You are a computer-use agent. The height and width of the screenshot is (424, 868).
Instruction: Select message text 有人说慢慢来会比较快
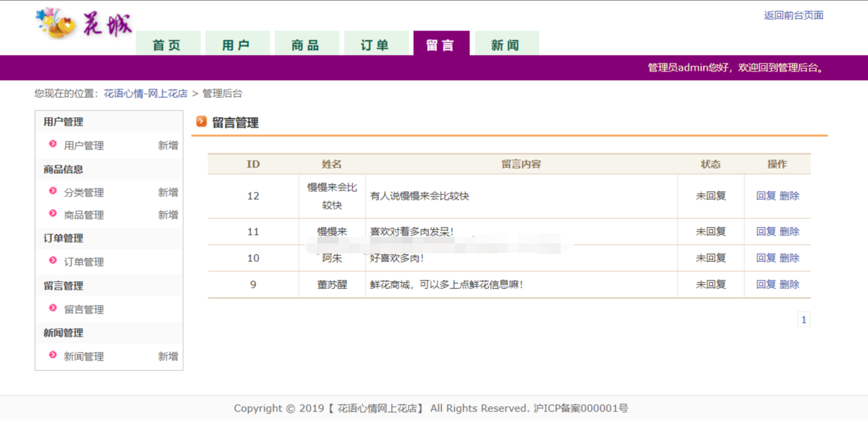tap(420, 196)
